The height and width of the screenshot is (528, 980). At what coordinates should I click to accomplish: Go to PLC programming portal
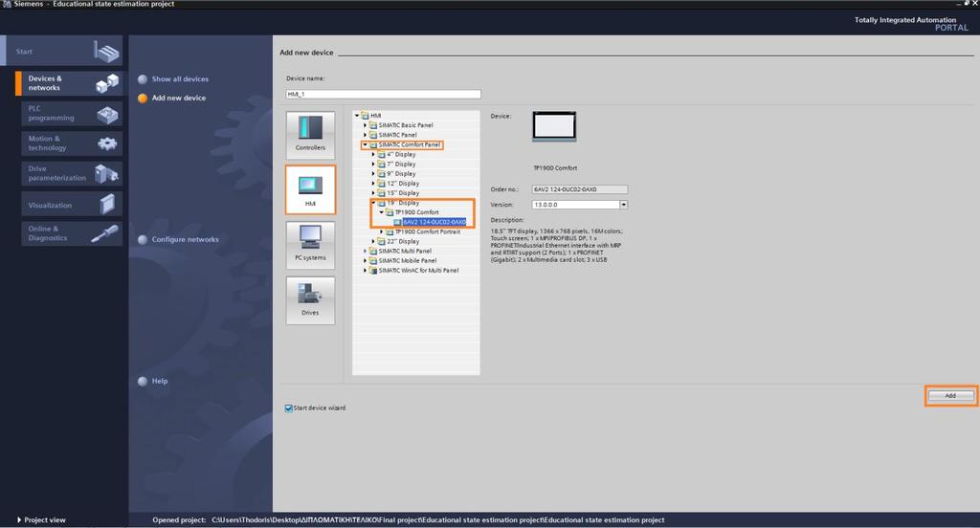pos(71,113)
